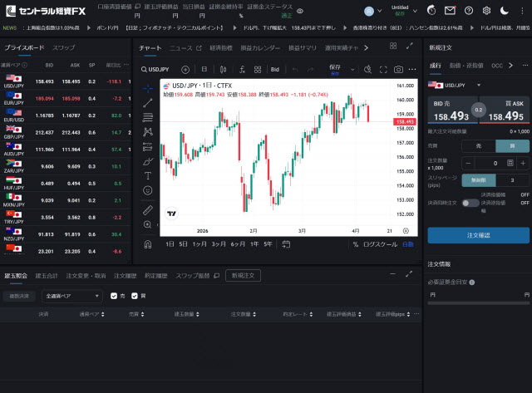Toggle chart fullscreen mode icon
Screen dimensions: 532x393
tap(383, 69)
